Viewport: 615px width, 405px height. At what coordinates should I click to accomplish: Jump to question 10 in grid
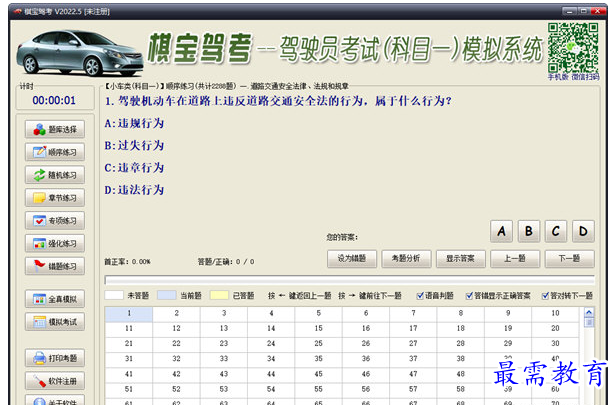(x=555, y=313)
